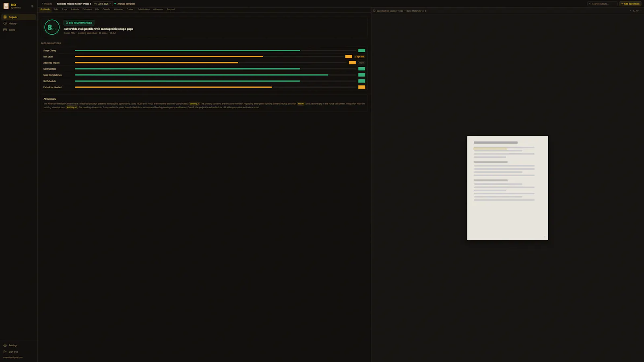Go to the previous document page
This screenshot has height=362, width=644.
[630, 11]
